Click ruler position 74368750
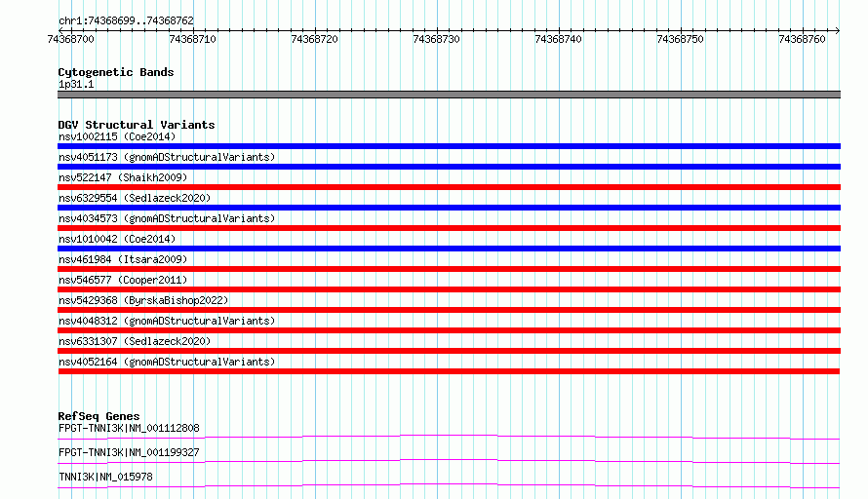 tap(680, 39)
